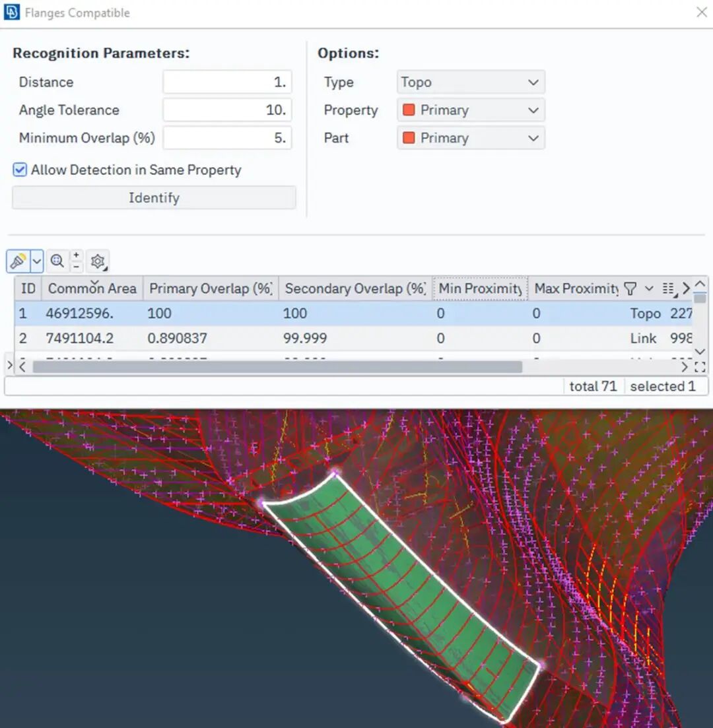Open the Type dropdown showing Topo
Viewport: 713px width, 728px height.
pos(470,83)
